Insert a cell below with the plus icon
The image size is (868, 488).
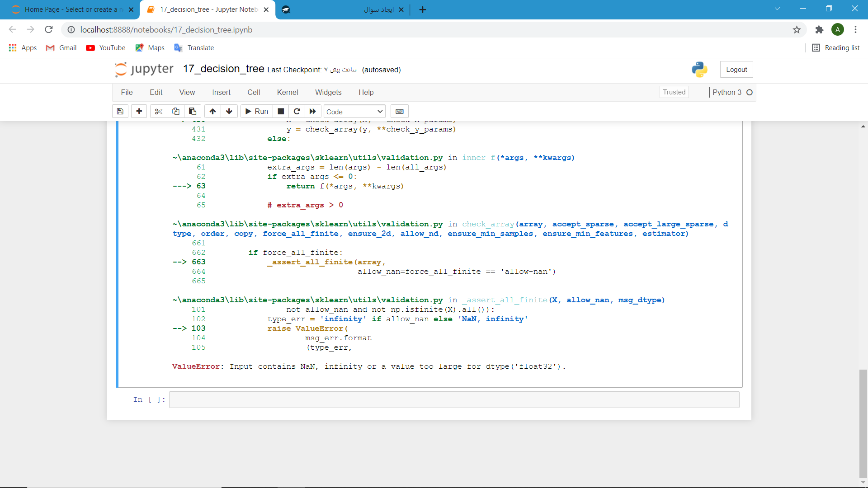click(x=139, y=112)
